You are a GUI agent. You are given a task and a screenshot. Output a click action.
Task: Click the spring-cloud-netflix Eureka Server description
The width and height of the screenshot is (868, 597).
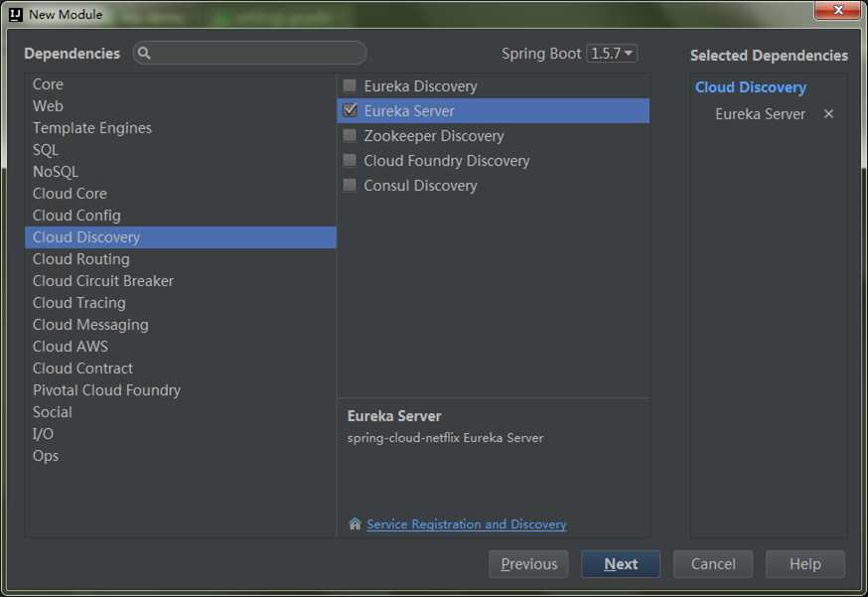pos(445,438)
